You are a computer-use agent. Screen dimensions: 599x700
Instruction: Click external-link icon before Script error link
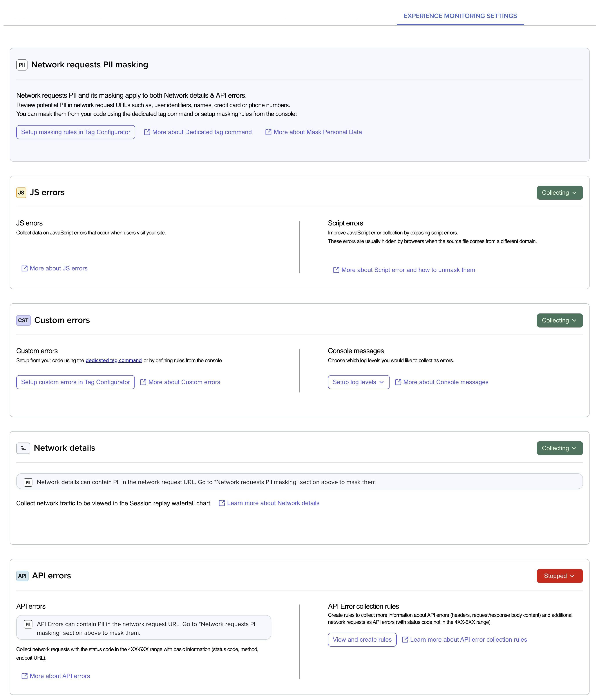[x=336, y=270]
